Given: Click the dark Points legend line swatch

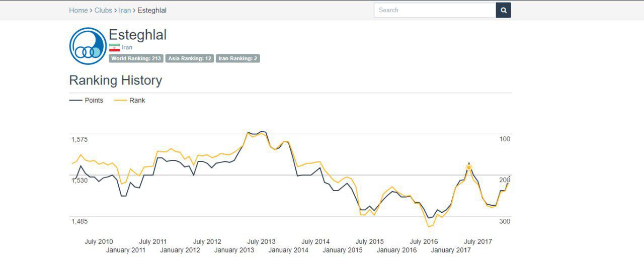Looking at the screenshot, I should click(75, 100).
